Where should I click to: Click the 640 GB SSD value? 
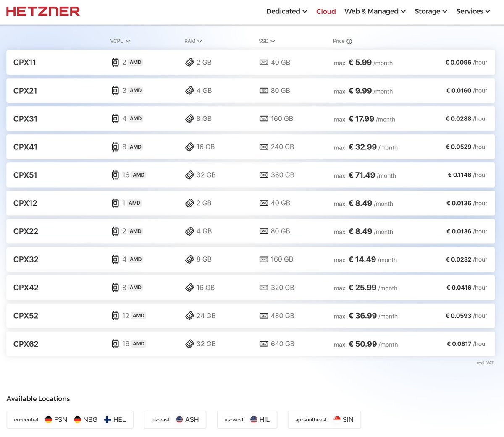tap(283, 344)
